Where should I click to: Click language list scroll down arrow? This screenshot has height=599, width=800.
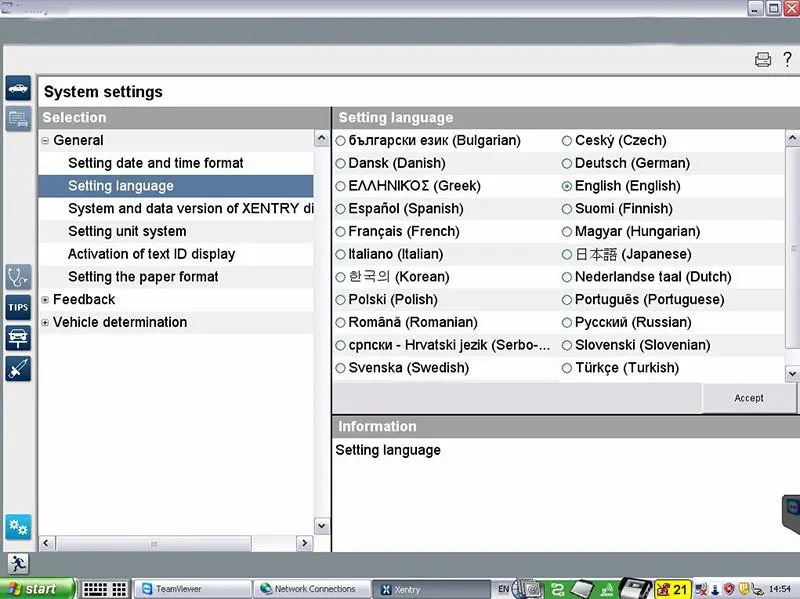tap(792, 373)
